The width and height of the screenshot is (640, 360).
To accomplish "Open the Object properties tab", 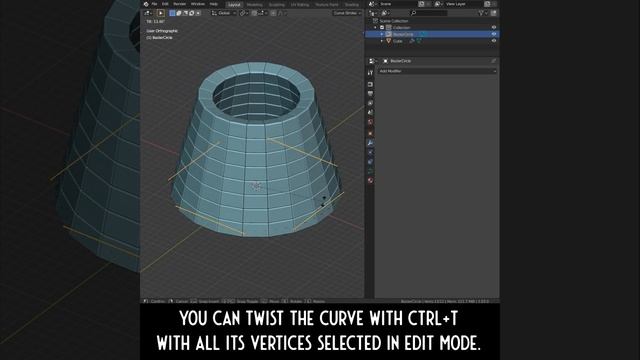I will pyautogui.click(x=370, y=133).
